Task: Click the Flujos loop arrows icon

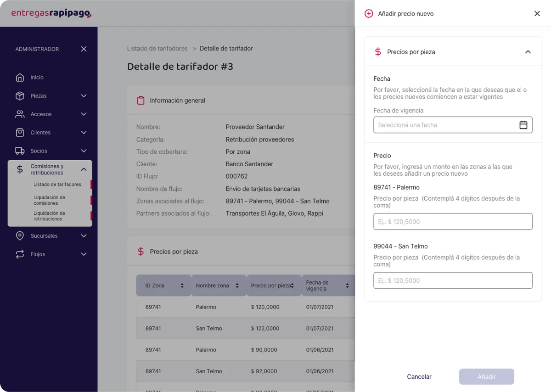Action: click(20, 254)
